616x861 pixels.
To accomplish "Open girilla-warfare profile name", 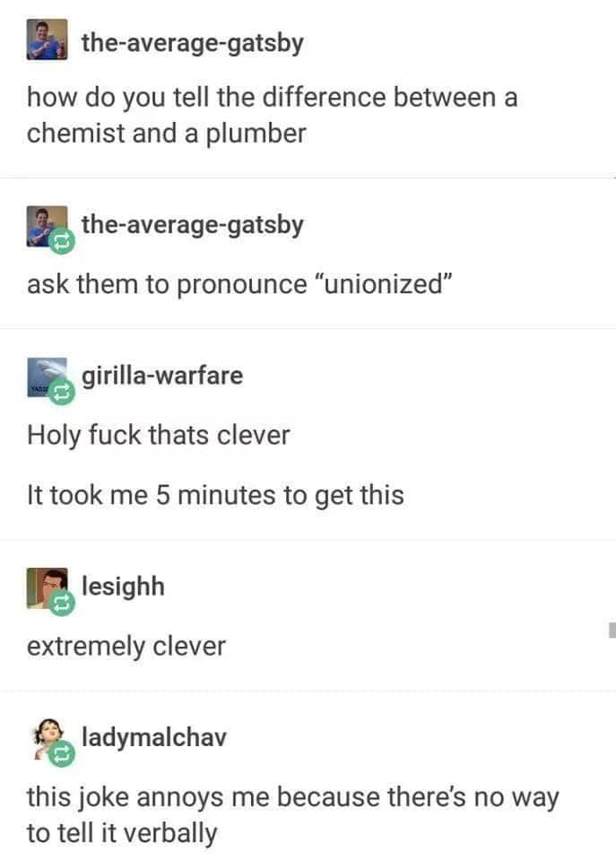I will [x=162, y=376].
